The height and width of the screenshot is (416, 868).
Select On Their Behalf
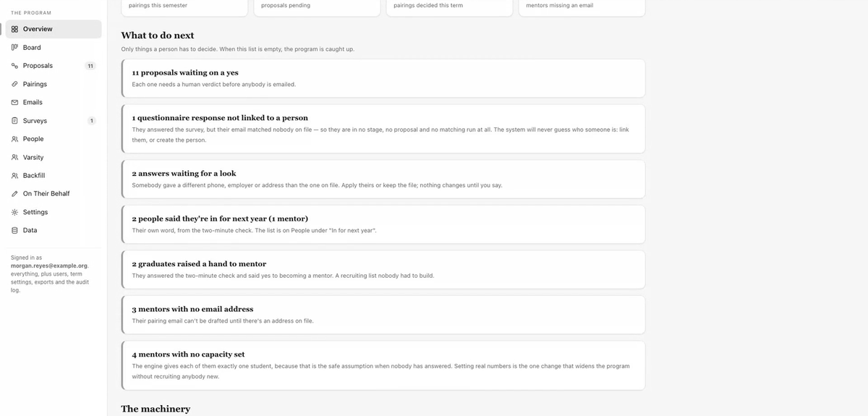click(x=54, y=194)
